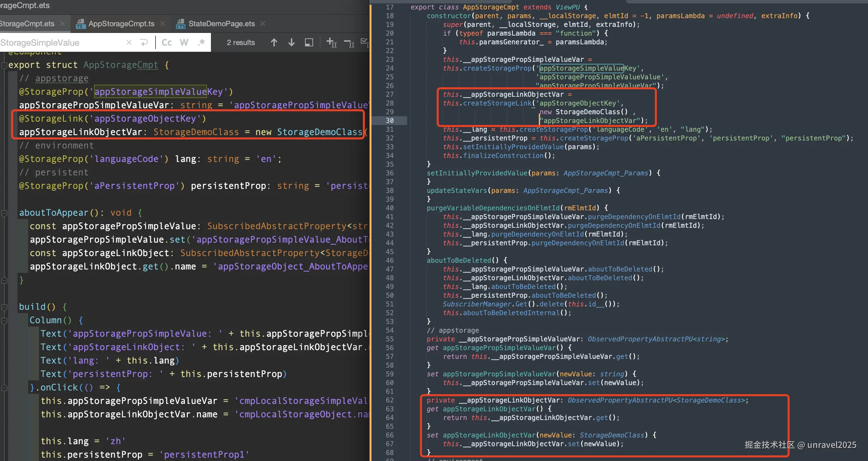Toggle whole Words (W) search option
868x461 pixels.
[x=184, y=42]
